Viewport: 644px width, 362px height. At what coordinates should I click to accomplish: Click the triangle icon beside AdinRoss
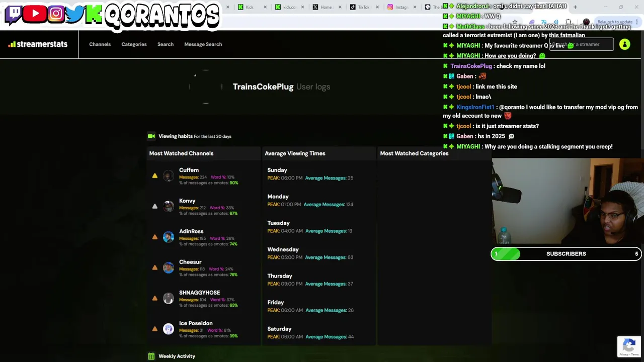tap(155, 237)
